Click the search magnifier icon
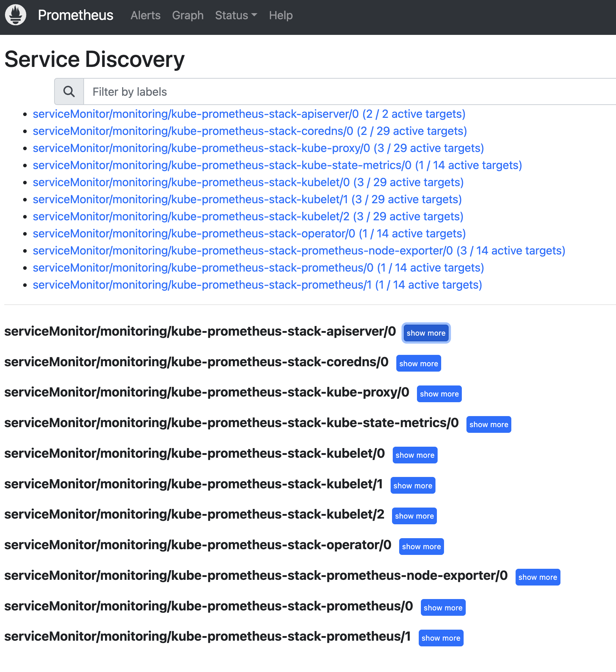 (x=69, y=91)
